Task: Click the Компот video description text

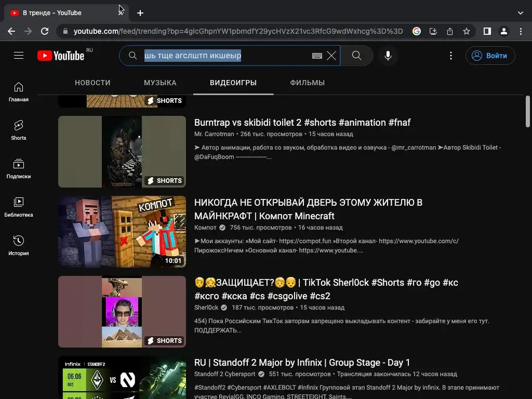Action: 326,246
